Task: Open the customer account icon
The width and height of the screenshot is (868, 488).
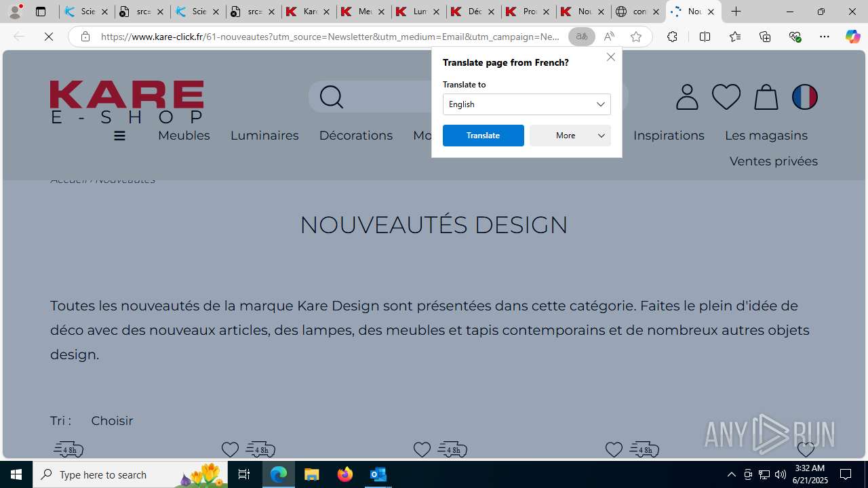Action: (x=687, y=97)
